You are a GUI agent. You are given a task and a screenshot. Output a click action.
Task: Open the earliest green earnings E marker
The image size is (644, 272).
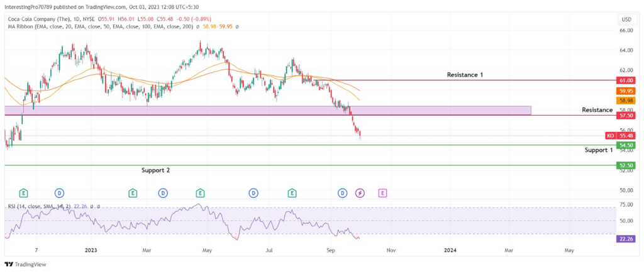[x=24, y=193]
